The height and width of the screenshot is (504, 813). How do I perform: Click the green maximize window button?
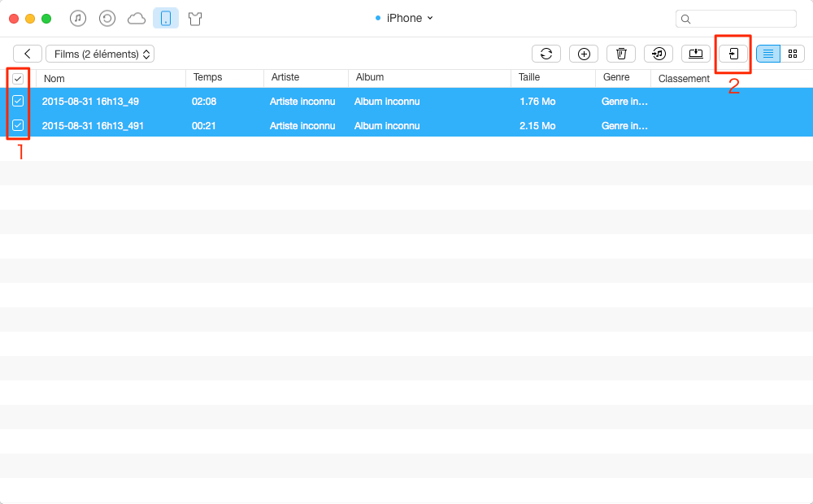(x=46, y=19)
